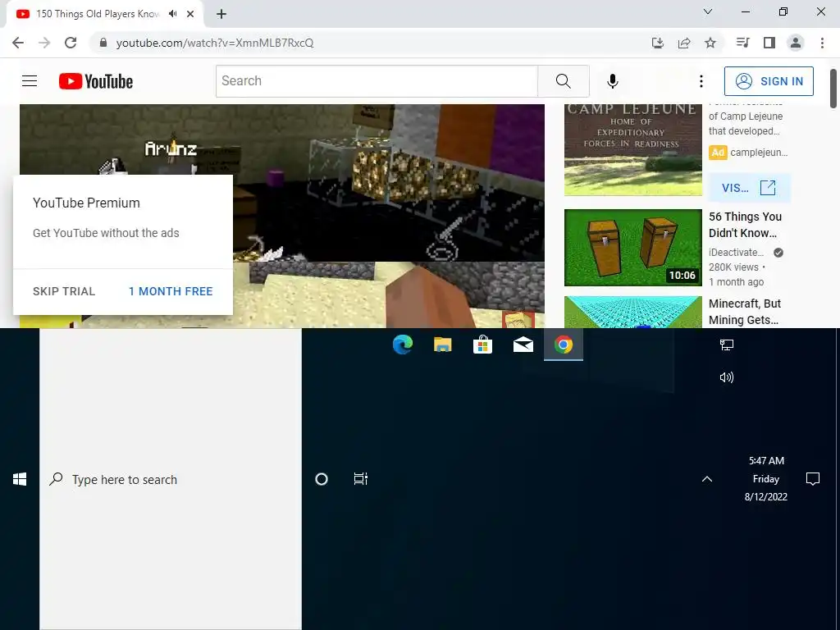Click the magnifier search button
Screen dimensions: 840x630
(563, 81)
